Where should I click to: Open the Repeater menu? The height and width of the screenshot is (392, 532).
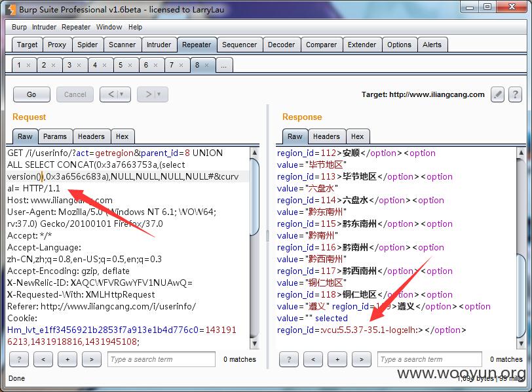[x=76, y=27]
